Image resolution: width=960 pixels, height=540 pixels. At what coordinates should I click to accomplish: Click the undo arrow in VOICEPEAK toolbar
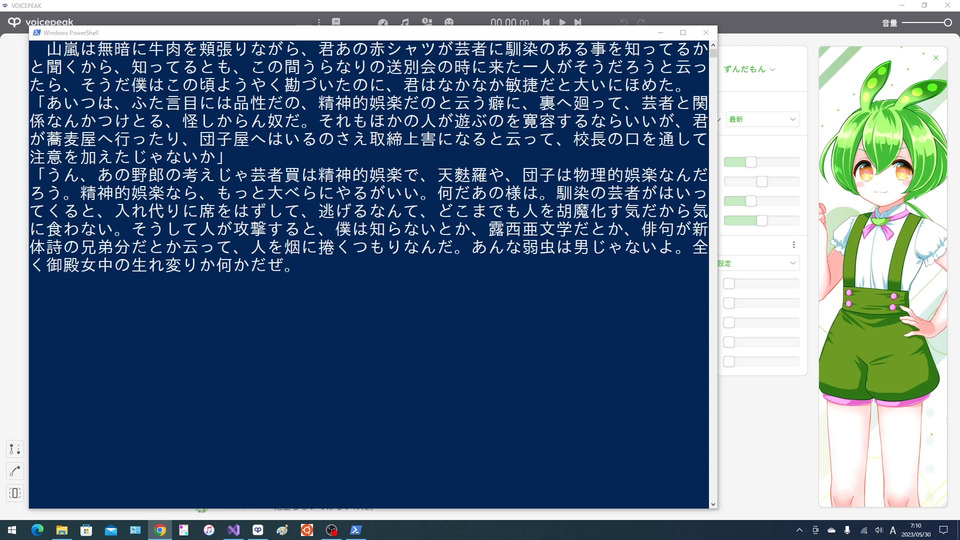tap(624, 23)
